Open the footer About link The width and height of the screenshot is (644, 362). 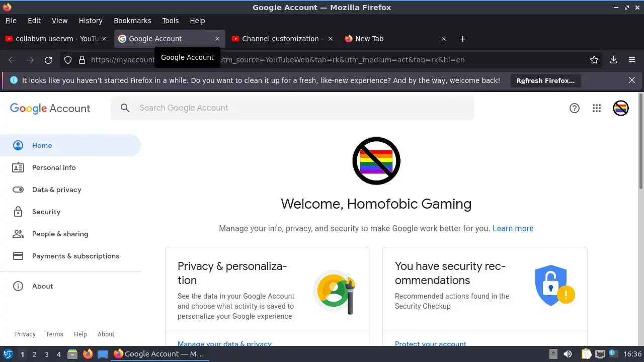pos(106,334)
